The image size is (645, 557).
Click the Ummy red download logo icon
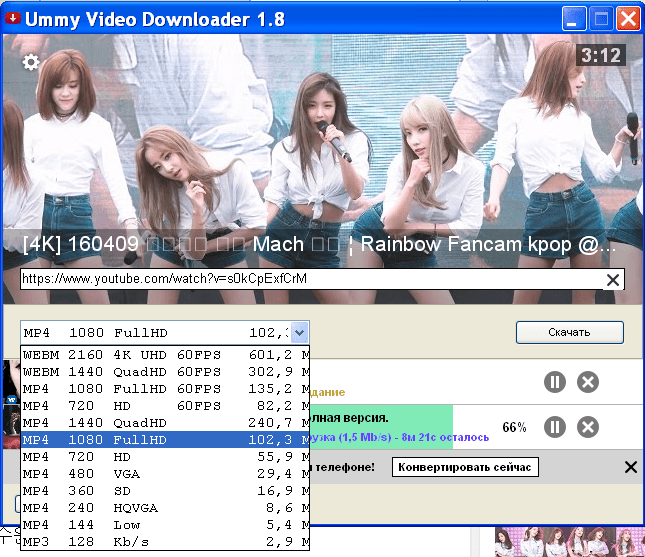pos(13,18)
